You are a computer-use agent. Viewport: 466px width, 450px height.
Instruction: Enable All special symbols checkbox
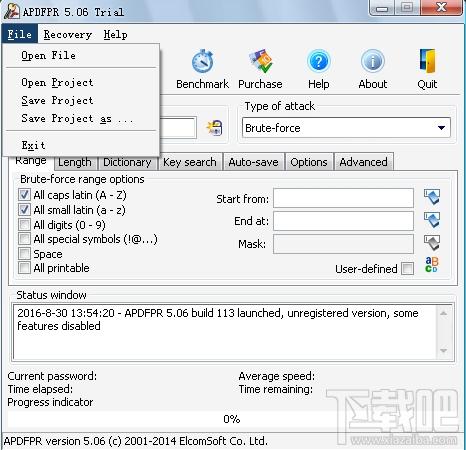[24, 239]
